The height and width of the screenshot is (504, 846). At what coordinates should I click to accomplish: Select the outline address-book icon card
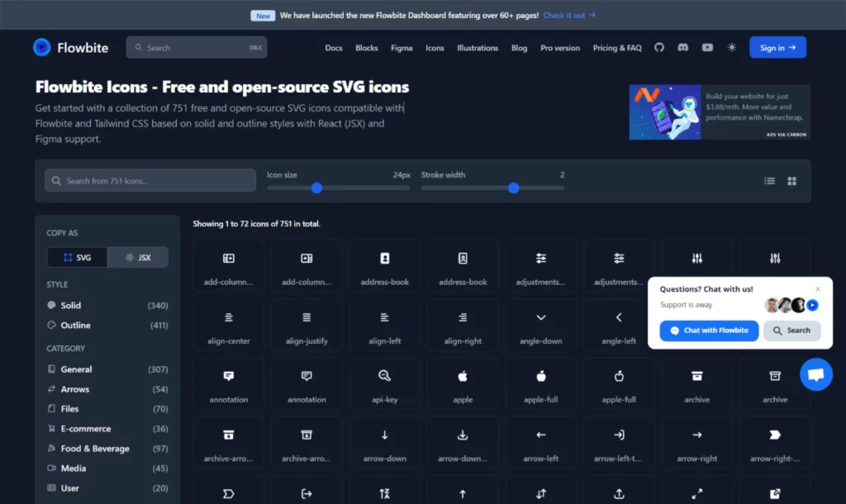[463, 267]
